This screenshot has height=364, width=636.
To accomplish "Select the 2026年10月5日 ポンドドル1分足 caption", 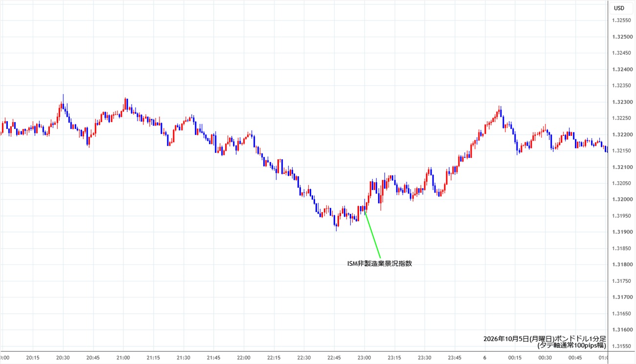I will [545, 338].
